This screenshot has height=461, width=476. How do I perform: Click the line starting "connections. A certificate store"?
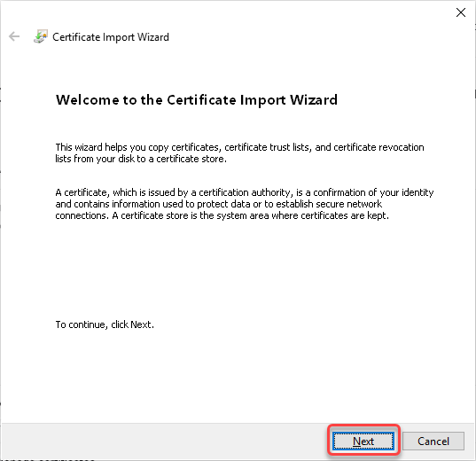coord(222,215)
